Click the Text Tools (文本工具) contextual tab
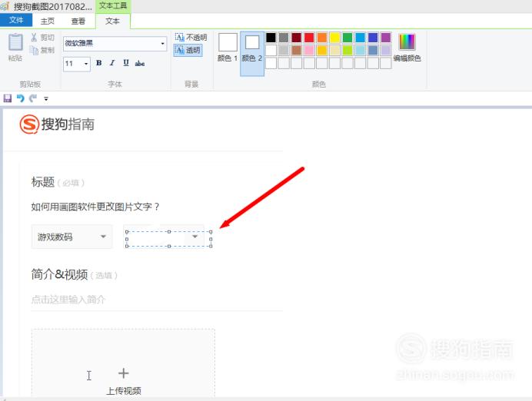Screen dimensions: 532x401 coord(113,6)
